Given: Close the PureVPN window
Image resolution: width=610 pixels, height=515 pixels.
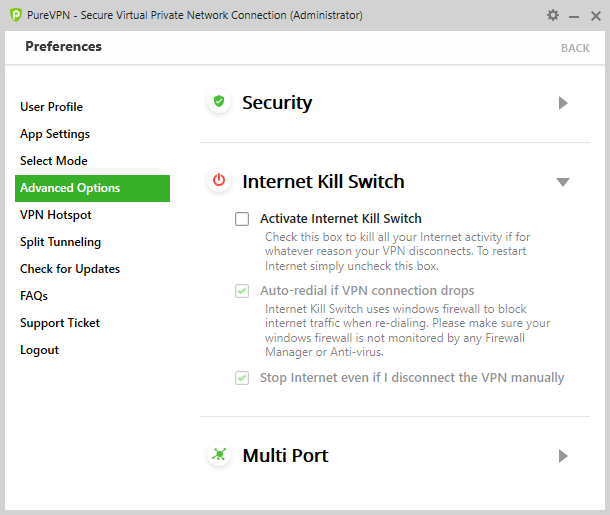Looking at the screenshot, I should (x=596, y=16).
